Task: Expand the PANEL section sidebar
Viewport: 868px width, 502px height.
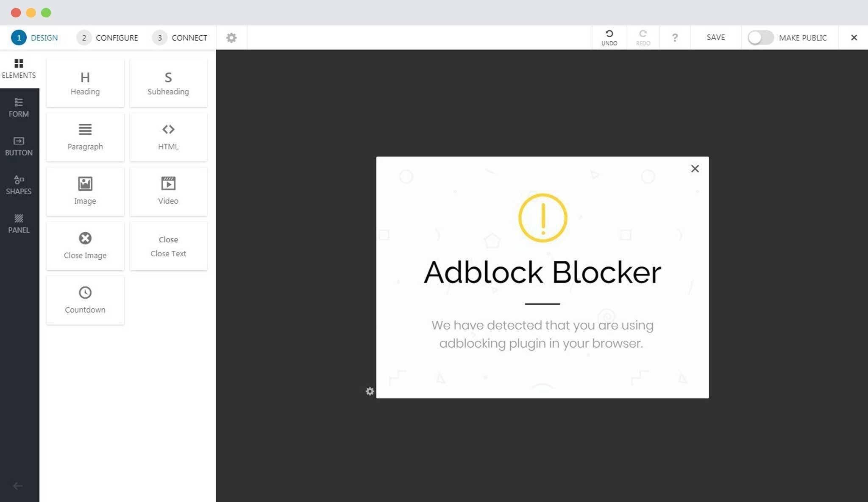Action: (x=19, y=224)
